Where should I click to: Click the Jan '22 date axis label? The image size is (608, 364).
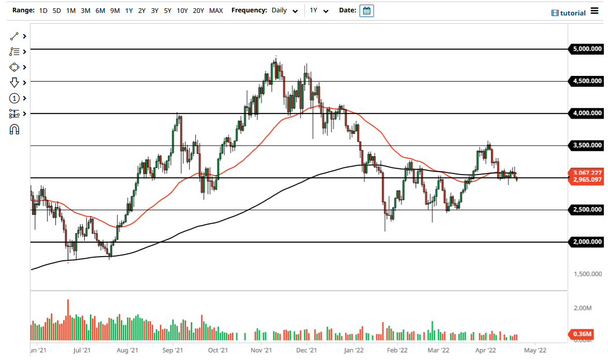click(x=354, y=351)
